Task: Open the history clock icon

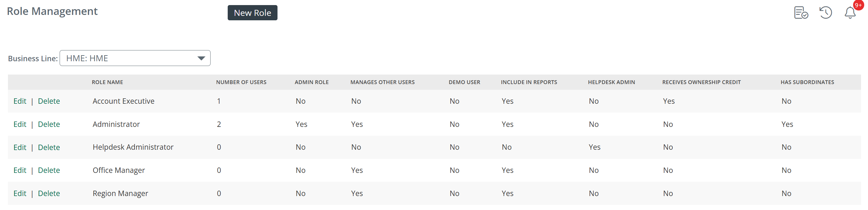Action: (x=826, y=13)
